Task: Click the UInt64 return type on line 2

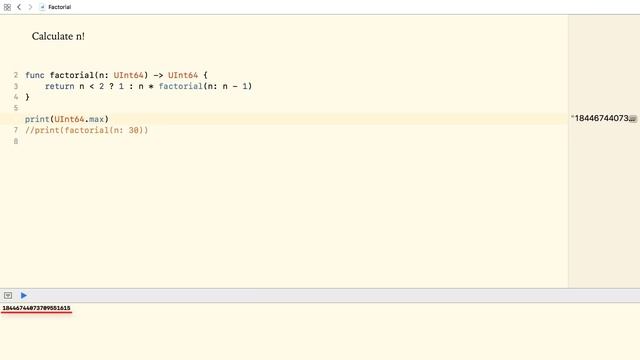Action: pos(183,75)
